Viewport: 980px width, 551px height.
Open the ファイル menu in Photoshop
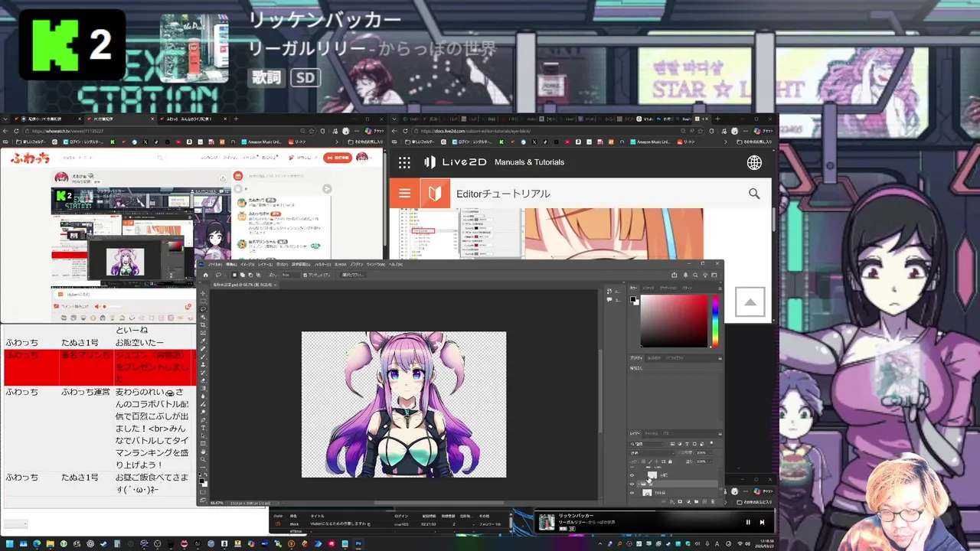click(215, 264)
